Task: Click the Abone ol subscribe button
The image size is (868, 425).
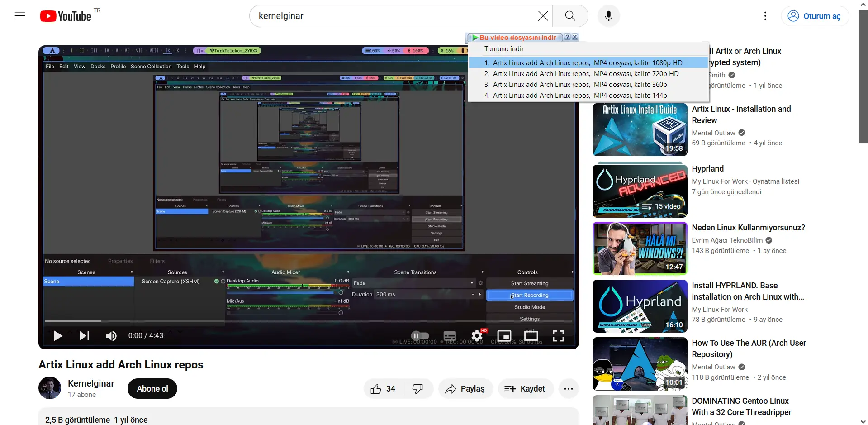Action: [x=152, y=389]
